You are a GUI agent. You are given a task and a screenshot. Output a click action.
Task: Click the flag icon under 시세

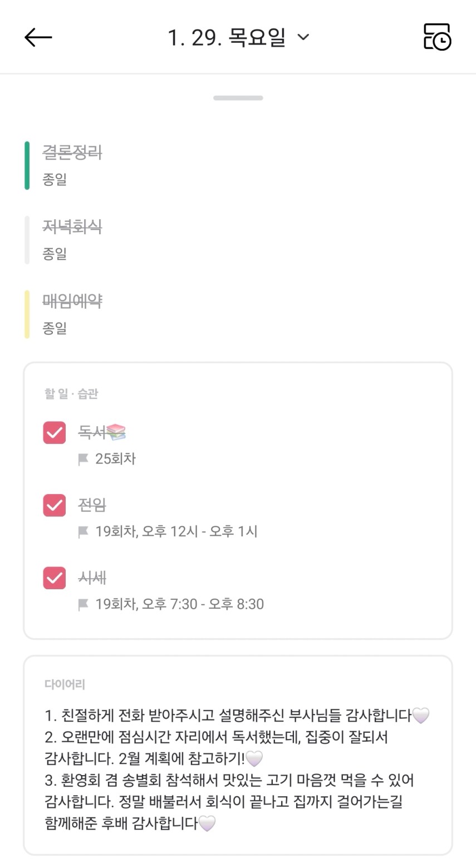tap(84, 605)
